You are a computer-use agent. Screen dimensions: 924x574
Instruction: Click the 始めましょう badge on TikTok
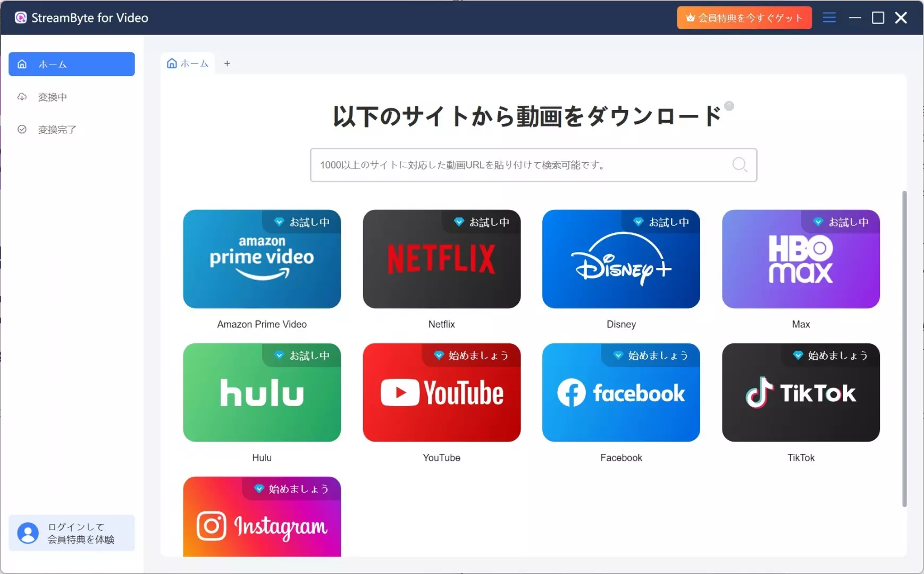click(x=831, y=355)
